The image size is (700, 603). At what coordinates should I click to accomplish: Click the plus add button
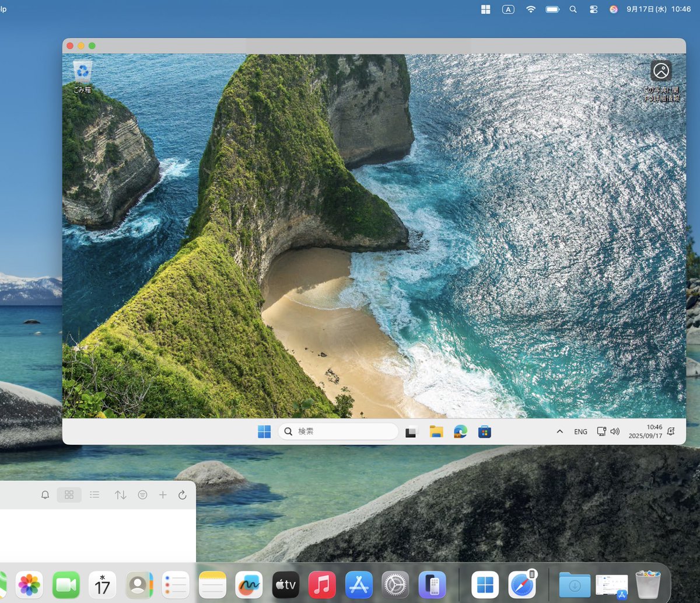[x=163, y=495]
